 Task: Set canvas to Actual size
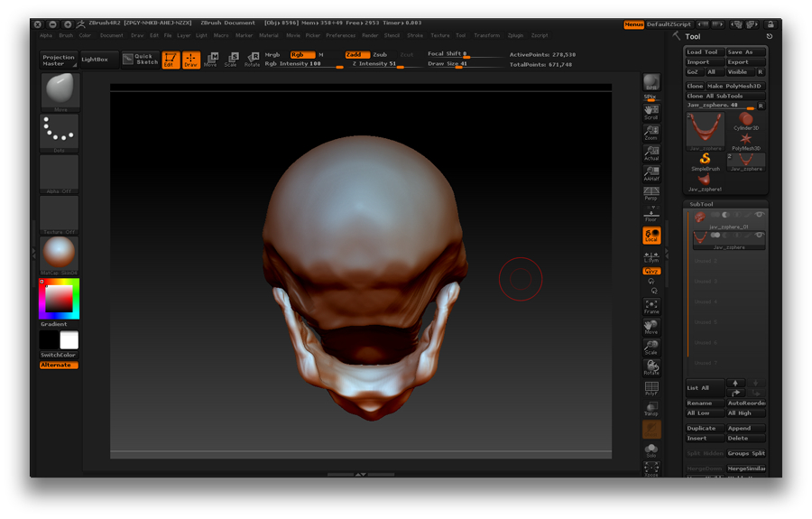click(651, 153)
